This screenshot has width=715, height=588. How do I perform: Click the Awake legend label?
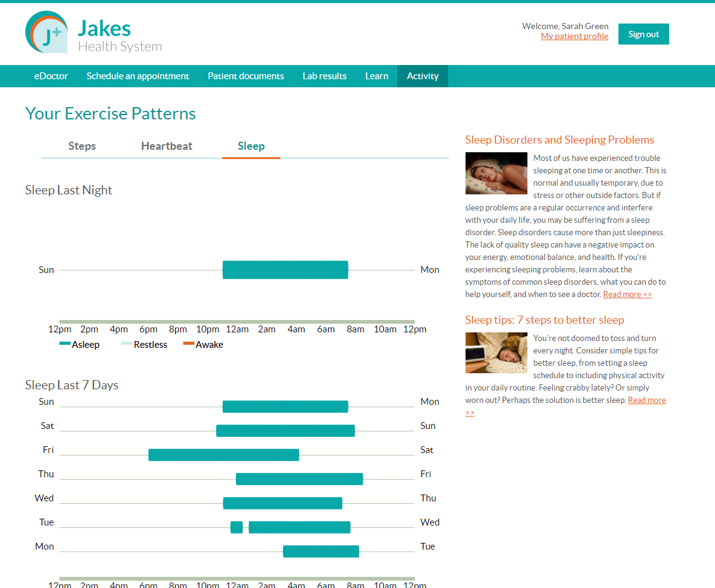coord(209,345)
